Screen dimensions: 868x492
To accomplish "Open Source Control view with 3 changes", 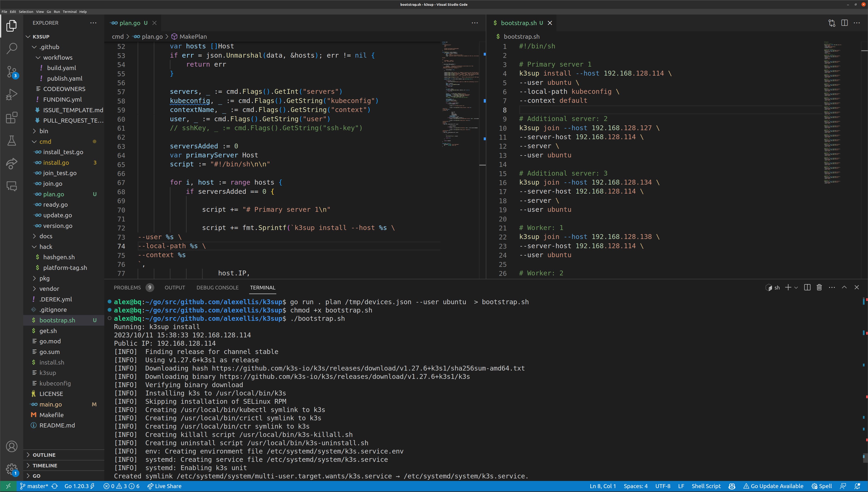I will pyautogui.click(x=12, y=72).
